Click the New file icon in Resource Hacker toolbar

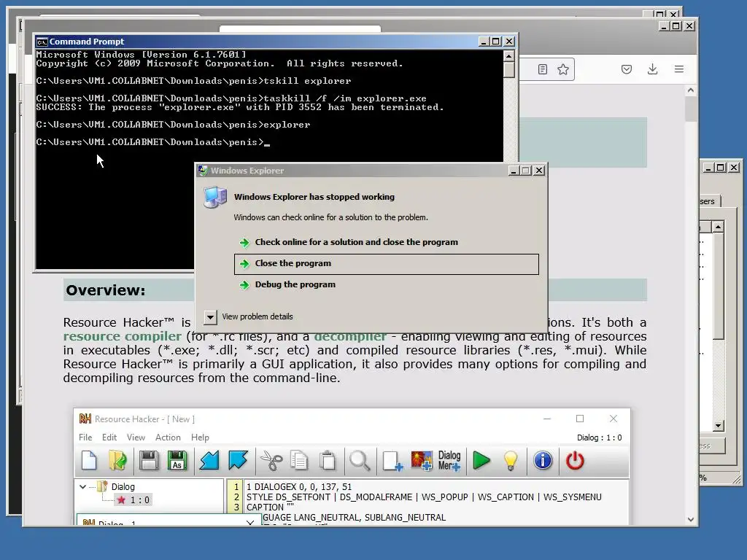click(89, 461)
